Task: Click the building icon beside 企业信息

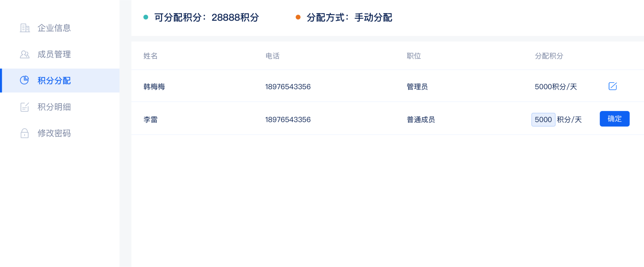Action: coord(25,28)
